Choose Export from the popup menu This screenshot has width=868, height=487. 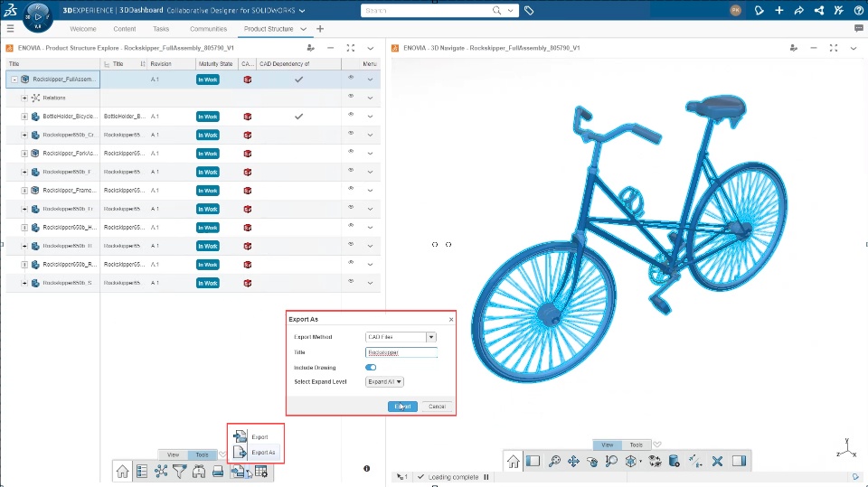tap(256, 436)
